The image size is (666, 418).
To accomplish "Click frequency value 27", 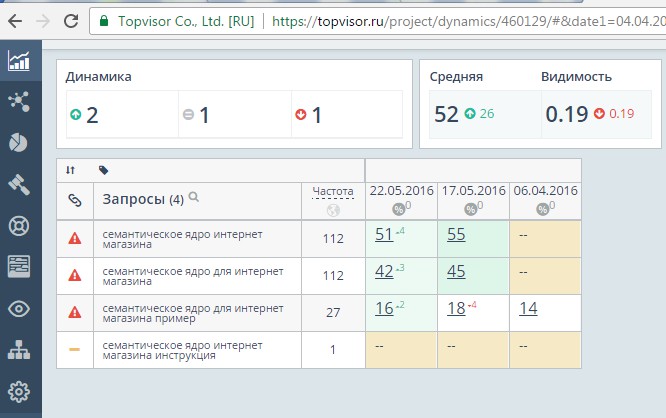I will coord(333,313).
